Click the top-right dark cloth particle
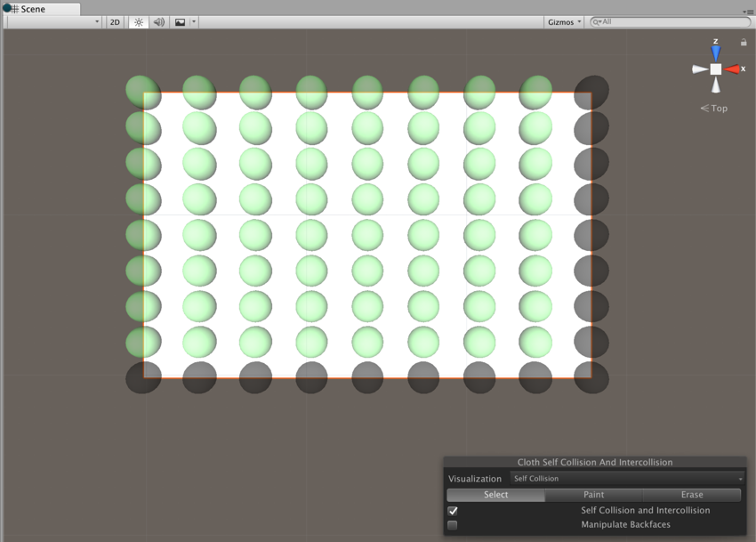756x542 pixels. click(591, 92)
